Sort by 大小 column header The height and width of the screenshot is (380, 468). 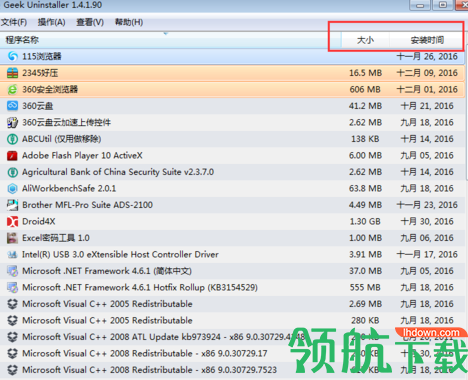[365, 40]
